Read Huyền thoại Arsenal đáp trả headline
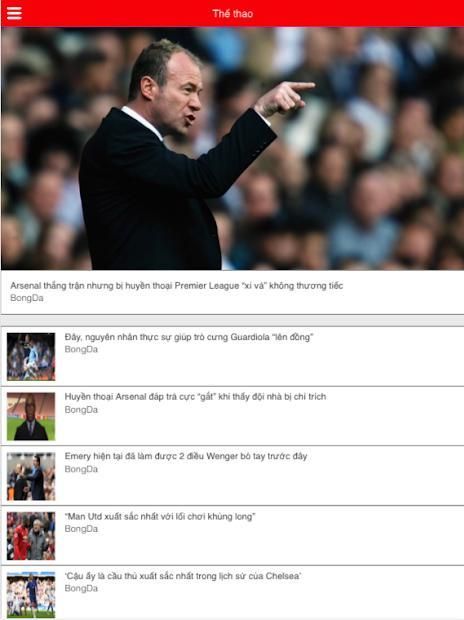The width and height of the screenshot is (464, 620). [195, 397]
